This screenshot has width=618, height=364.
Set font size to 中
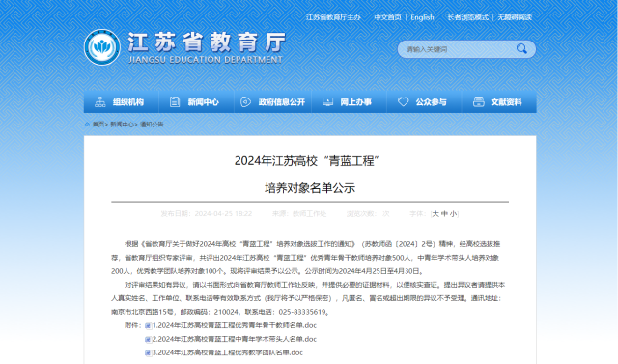pyautogui.click(x=444, y=214)
